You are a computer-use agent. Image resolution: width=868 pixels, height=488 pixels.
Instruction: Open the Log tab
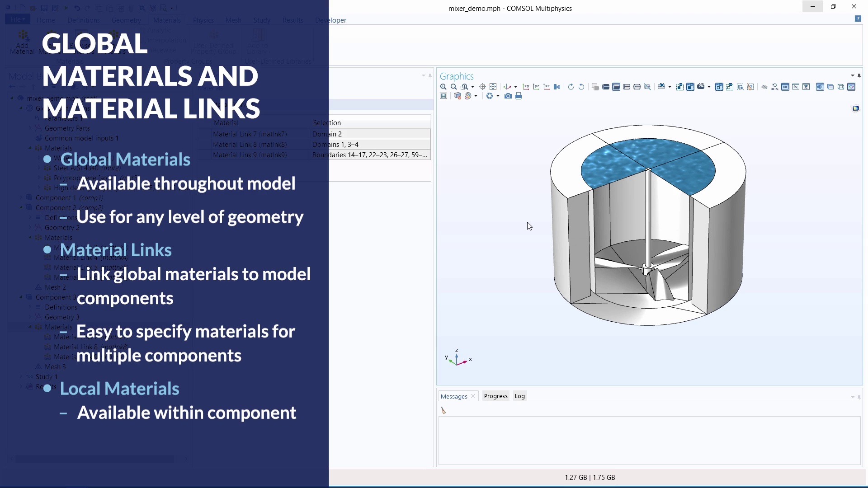pos(519,396)
